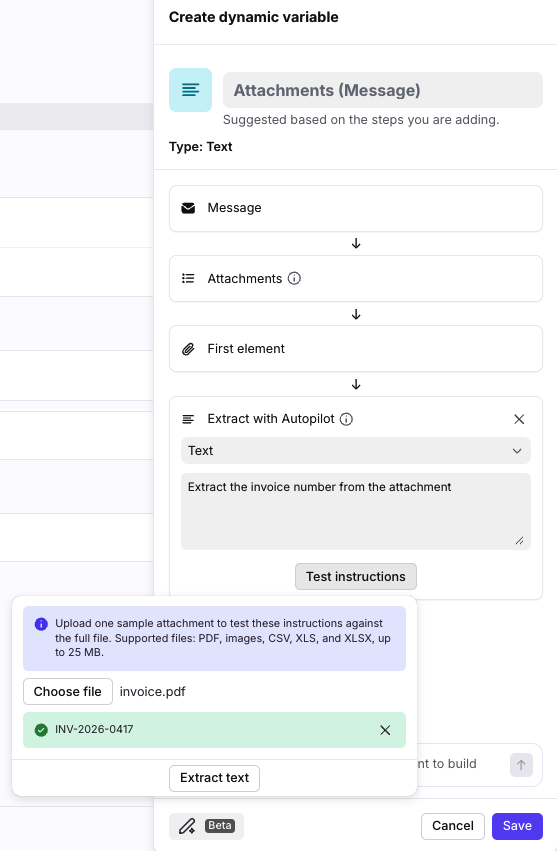The width and height of the screenshot is (557, 851).
Task: Show info tooltip next to Attachments
Action: (294, 278)
